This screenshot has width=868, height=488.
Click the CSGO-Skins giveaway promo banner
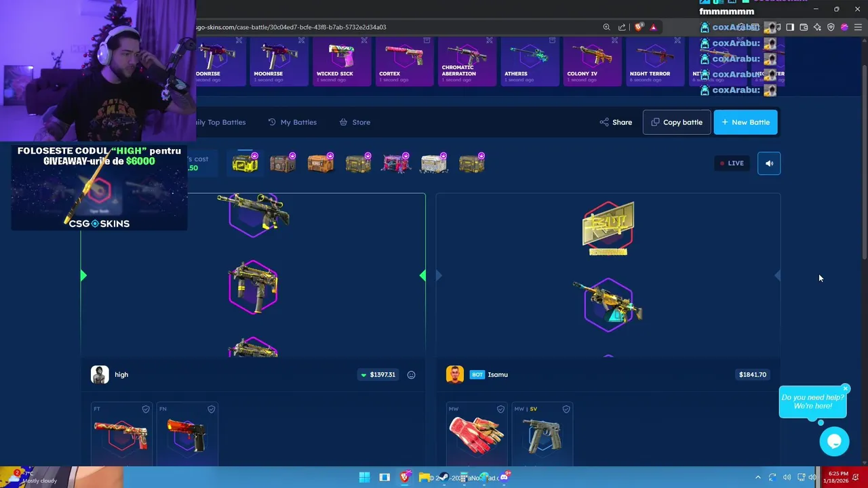pos(99,187)
